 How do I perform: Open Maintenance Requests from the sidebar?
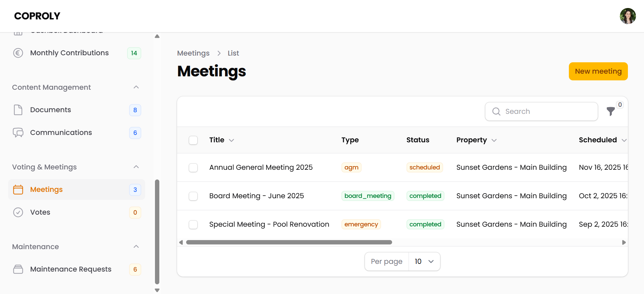71,269
